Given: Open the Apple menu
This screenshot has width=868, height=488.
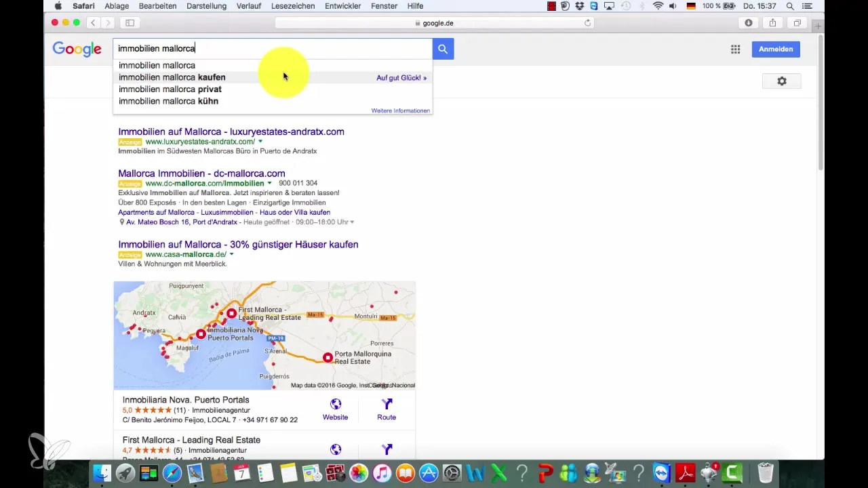Looking at the screenshot, I should click(58, 5).
